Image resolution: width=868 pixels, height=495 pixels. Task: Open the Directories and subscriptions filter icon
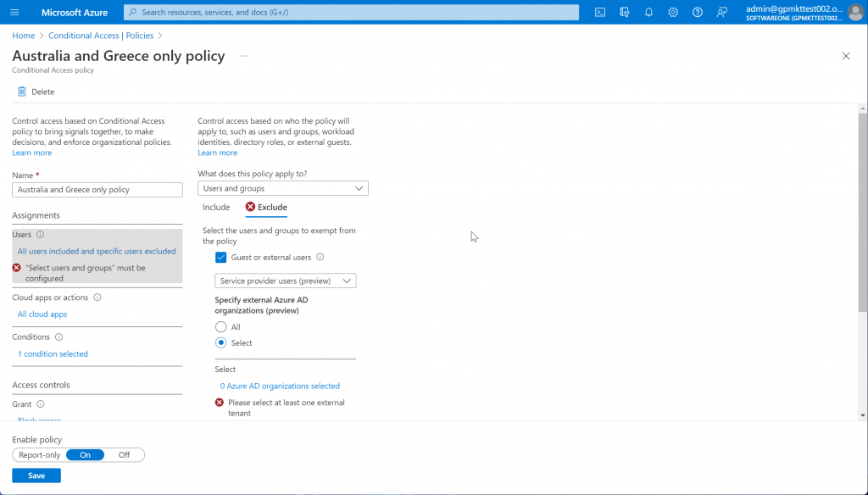[x=625, y=12]
